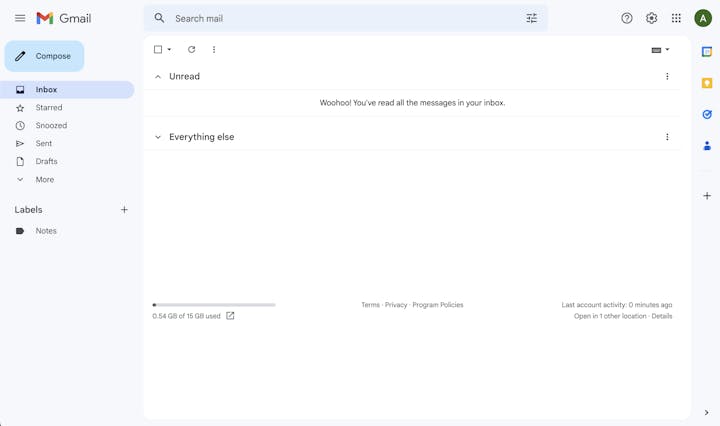Open the Program Policies link
The image size is (720, 426).
point(437,305)
